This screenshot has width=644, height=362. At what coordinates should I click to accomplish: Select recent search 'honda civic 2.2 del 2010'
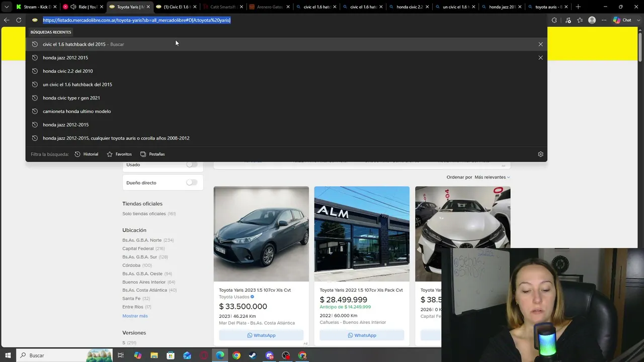[x=286, y=71]
